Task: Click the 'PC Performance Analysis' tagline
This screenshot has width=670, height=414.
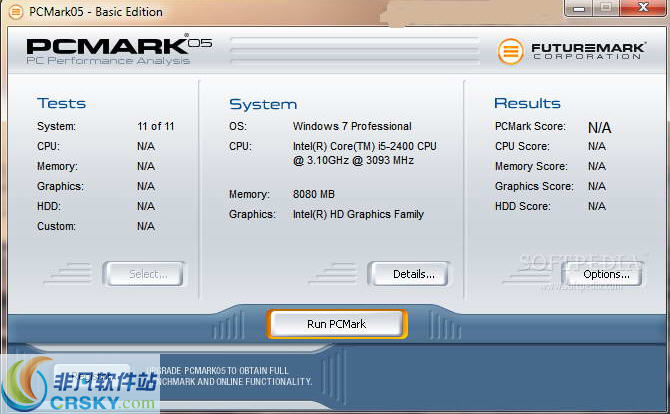Action: point(108,61)
